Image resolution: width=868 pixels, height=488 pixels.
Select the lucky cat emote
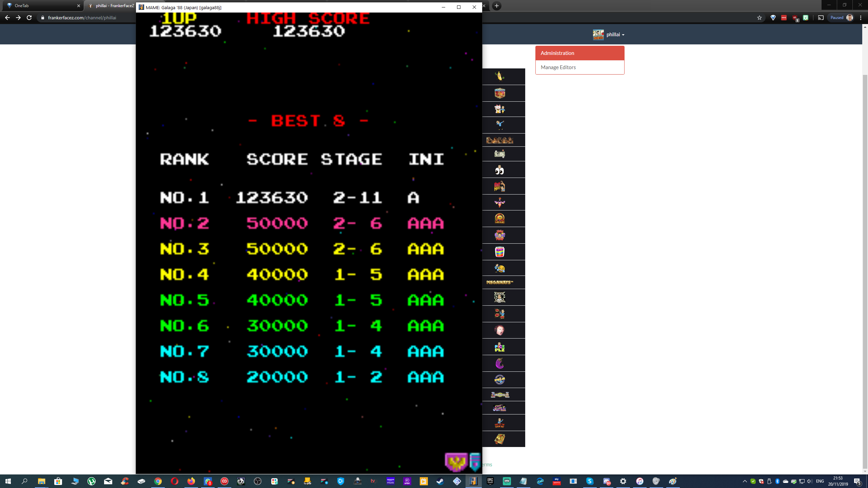tap(500, 109)
